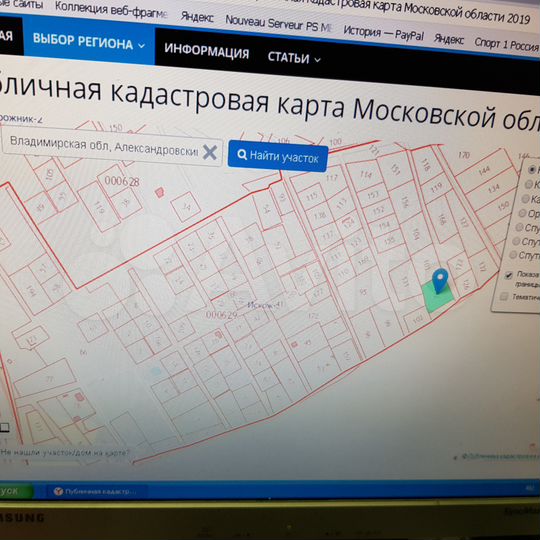Select the green highlighted parcel
The height and width of the screenshot is (540, 540).
click(437, 296)
